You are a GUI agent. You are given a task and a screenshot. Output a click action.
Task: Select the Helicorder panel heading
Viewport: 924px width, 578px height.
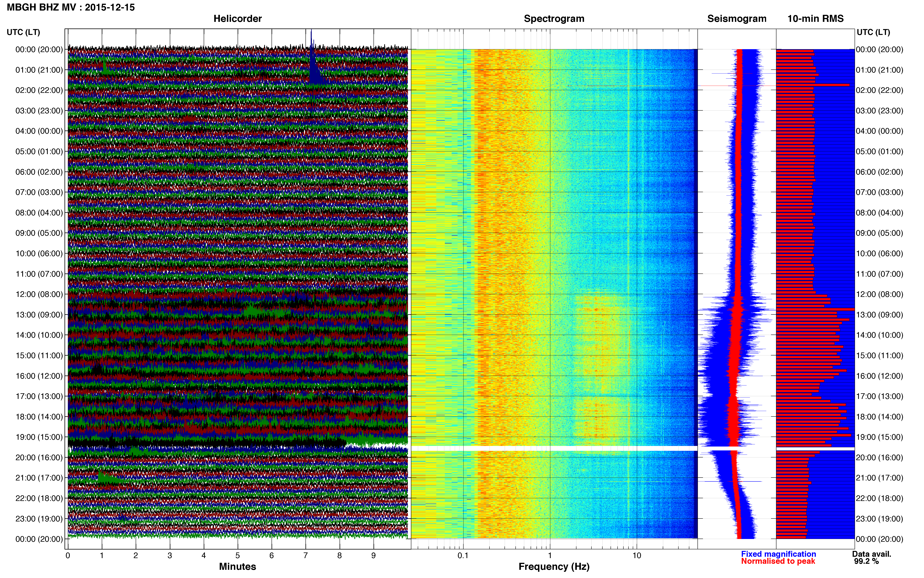tap(238, 19)
